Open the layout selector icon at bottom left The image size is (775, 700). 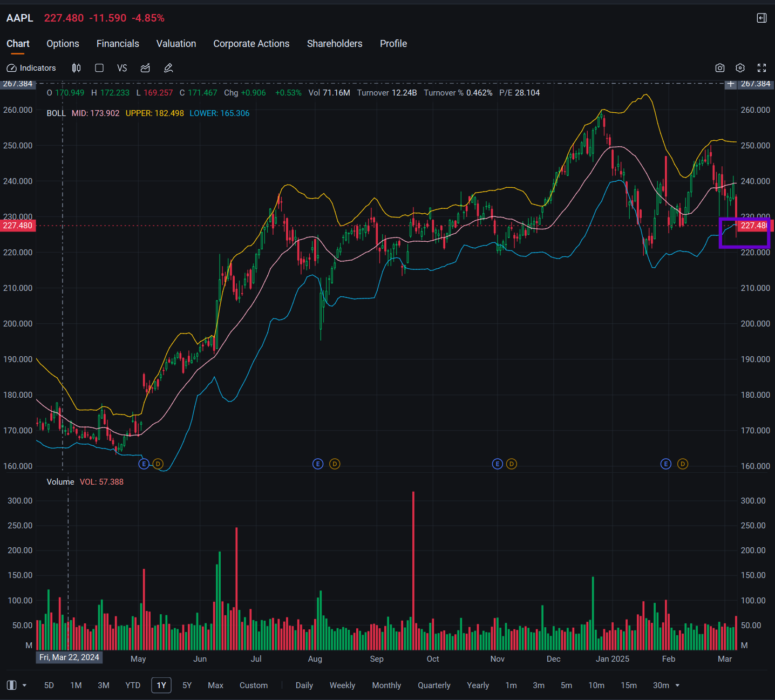pyautogui.click(x=12, y=685)
